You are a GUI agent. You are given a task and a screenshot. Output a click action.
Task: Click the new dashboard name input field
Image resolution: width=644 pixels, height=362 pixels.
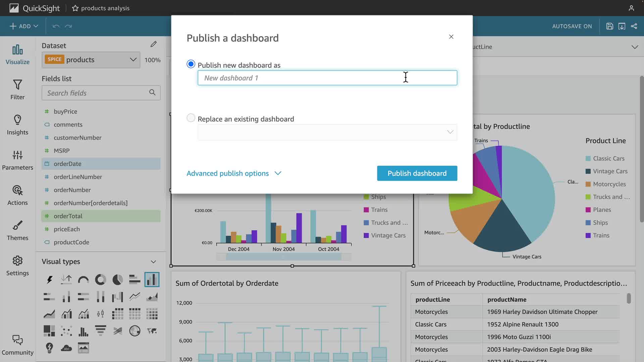tap(327, 78)
